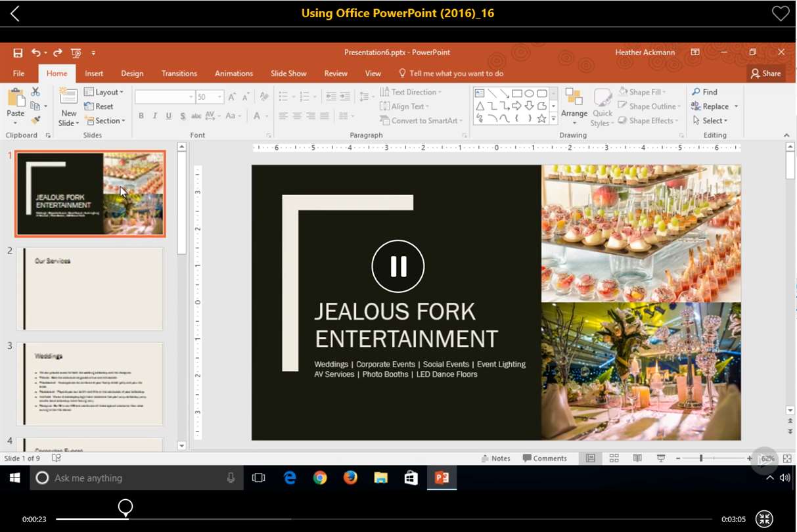Toggle Italic text formatting
Viewport: 797px width, 532px height.
coord(155,116)
